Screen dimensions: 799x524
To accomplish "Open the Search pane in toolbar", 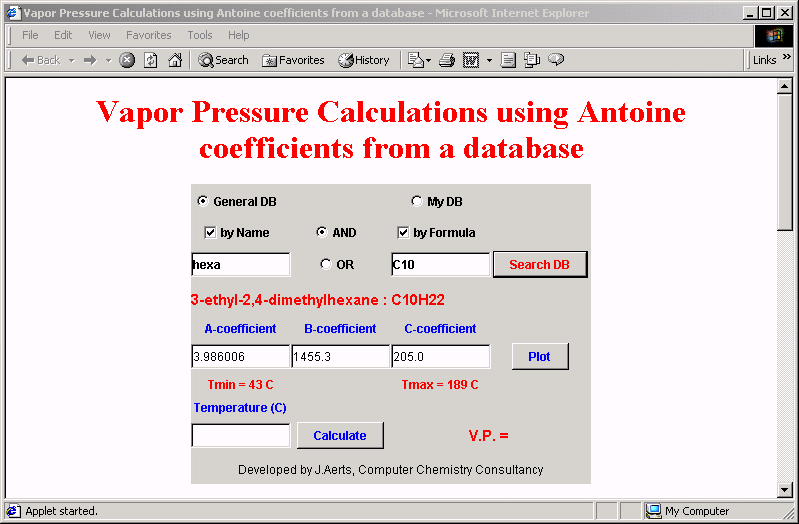I will (223, 60).
